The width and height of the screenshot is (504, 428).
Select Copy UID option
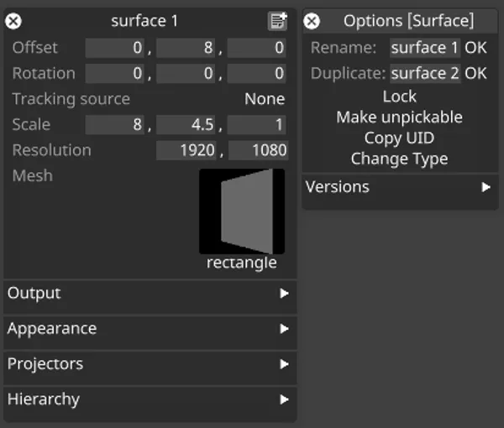tap(400, 138)
